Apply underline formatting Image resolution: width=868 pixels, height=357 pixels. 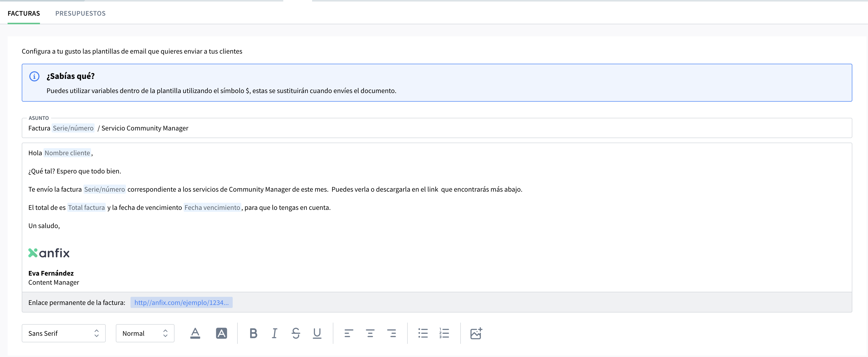[x=317, y=333]
